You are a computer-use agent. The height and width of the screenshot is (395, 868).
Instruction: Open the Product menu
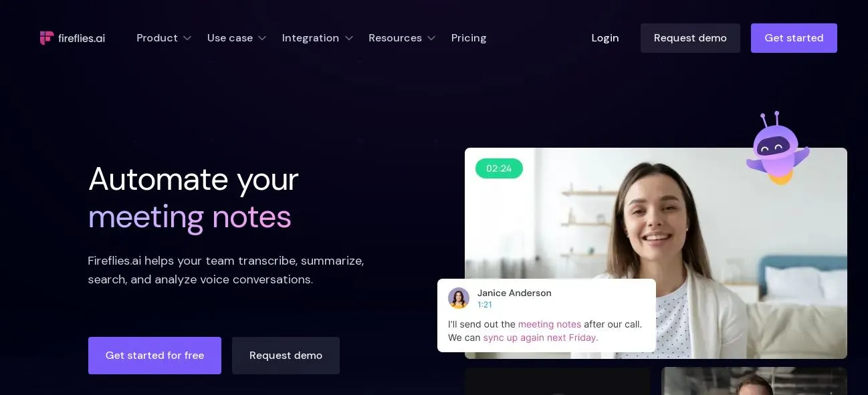164,38
